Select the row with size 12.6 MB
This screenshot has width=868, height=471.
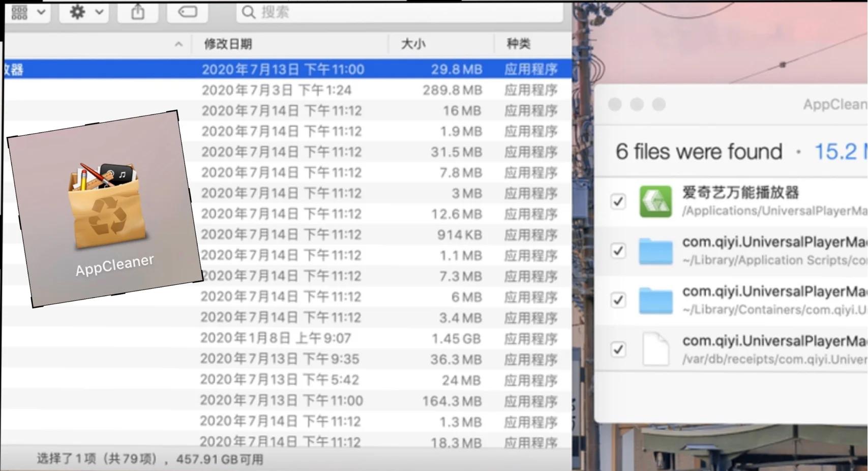coord(287,214)
